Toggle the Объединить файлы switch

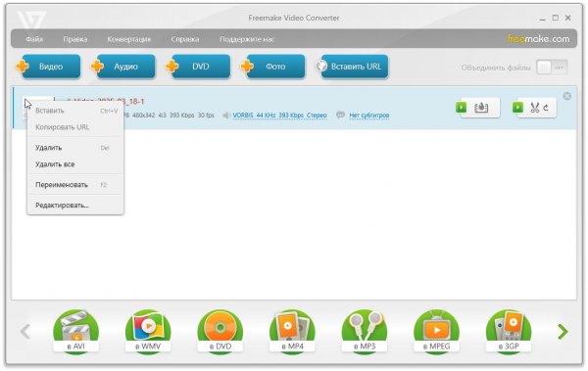click(x=552, y=68)
